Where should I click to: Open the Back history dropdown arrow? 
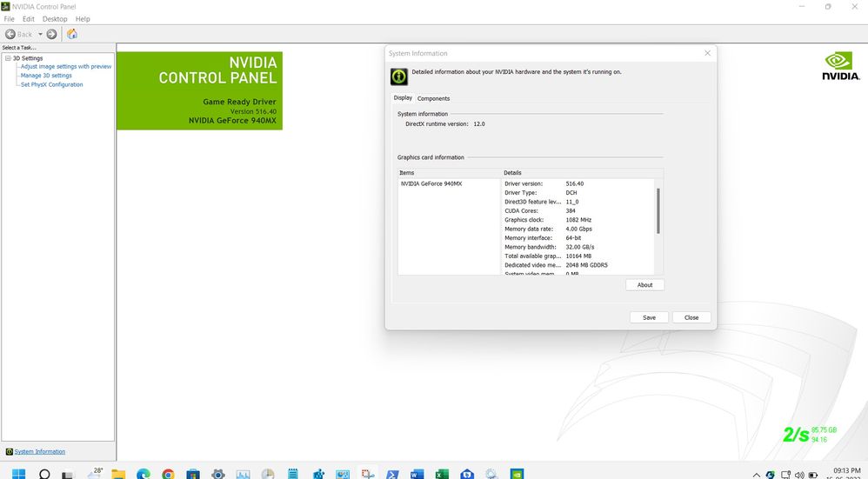40,34
